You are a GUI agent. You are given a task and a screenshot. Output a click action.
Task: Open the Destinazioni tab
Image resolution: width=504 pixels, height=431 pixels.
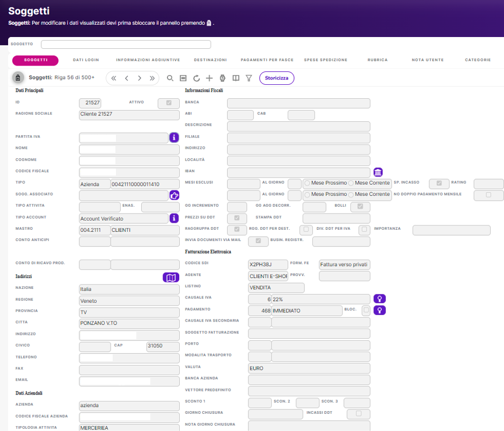tap(210, 60)
